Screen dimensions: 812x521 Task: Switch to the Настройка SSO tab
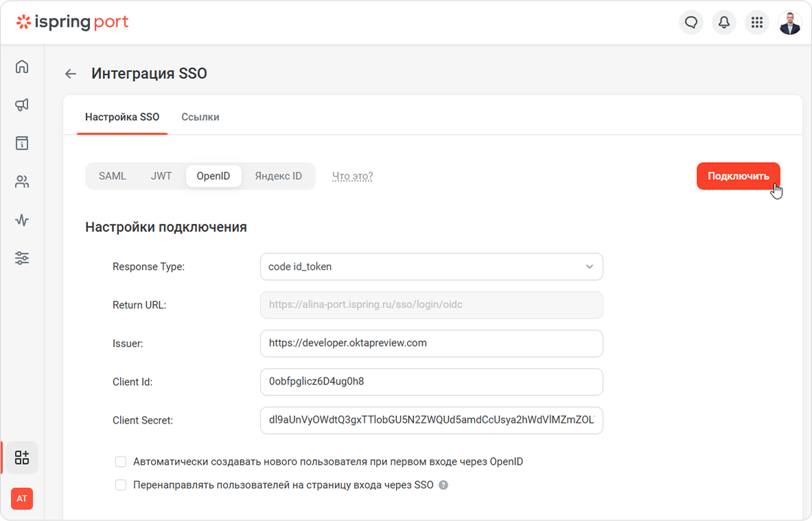click(122, 117)
